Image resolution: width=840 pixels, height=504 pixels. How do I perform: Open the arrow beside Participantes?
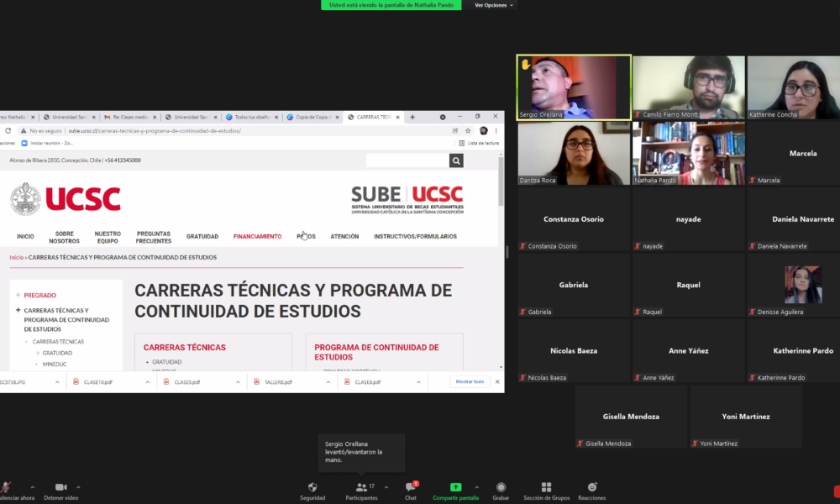pos(386,487)
